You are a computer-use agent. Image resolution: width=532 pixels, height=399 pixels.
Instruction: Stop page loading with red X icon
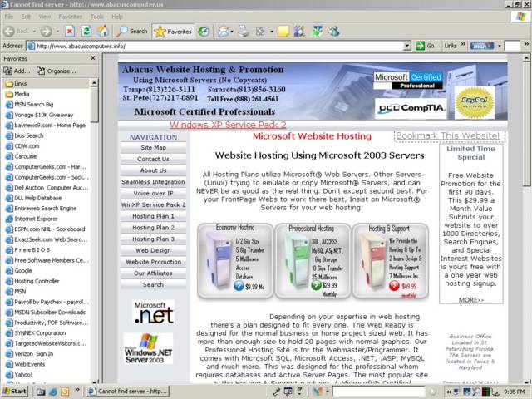[70, 32]
